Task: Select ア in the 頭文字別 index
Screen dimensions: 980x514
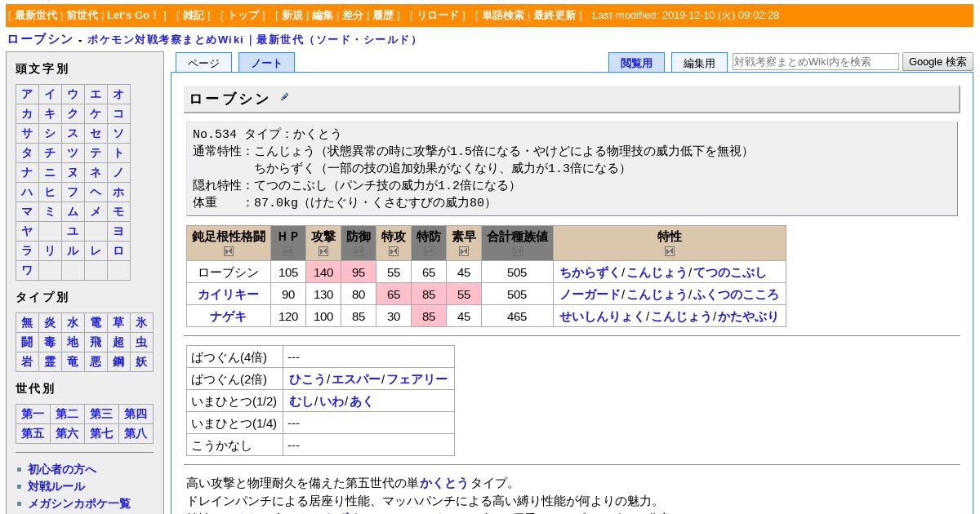Action: [27, 95]
